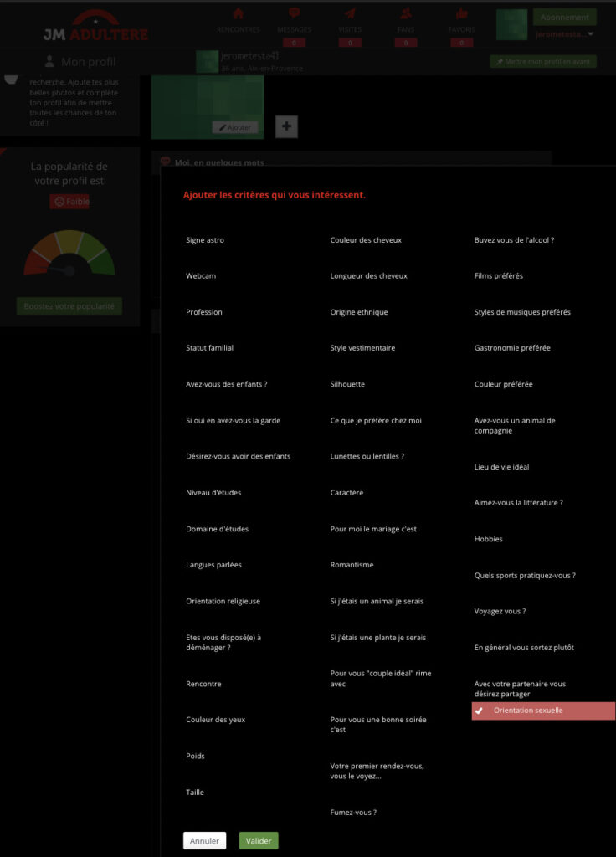Open the Visites paper plane icon

click(x=350, y=13)
